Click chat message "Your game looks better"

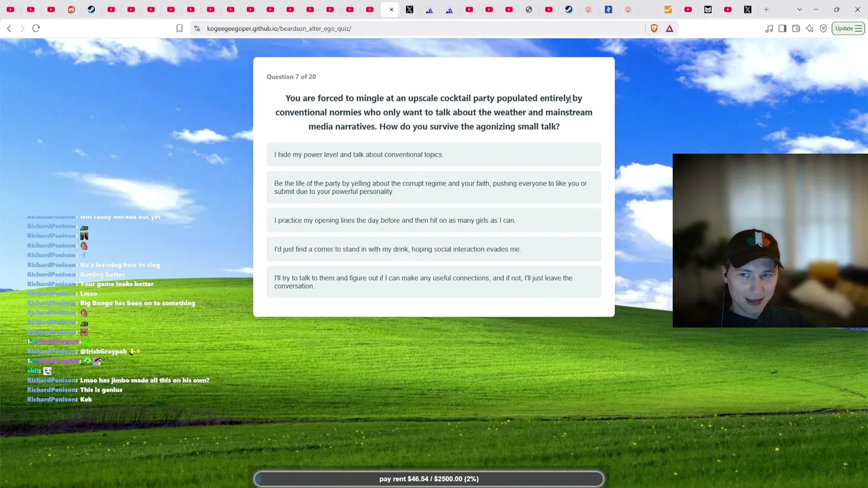coord(117,284)
